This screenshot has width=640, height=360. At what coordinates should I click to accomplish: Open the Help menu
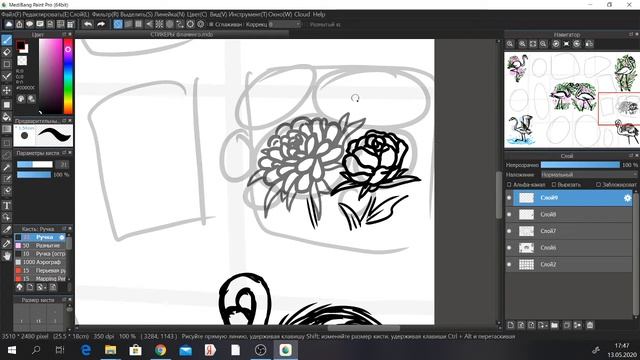pos(319,14)
